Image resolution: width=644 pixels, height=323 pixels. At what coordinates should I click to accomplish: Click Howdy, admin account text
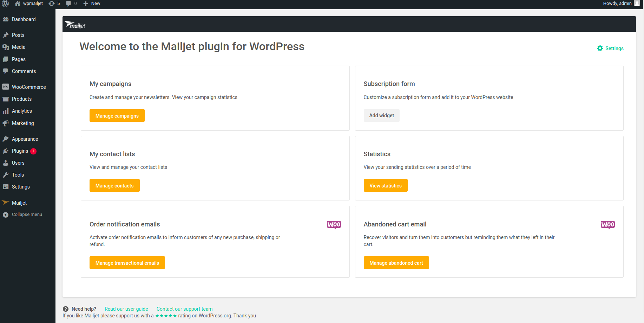(x=617, y=4)
